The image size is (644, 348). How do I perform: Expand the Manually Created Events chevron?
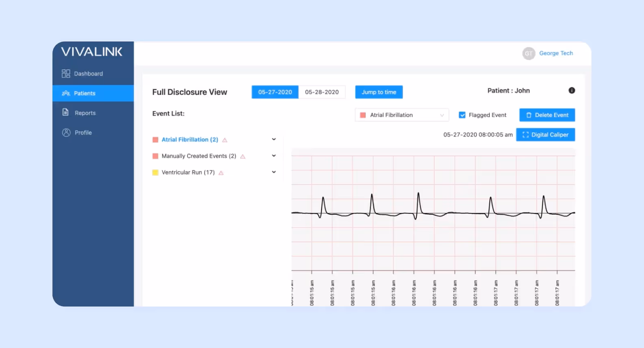[274, 156]
